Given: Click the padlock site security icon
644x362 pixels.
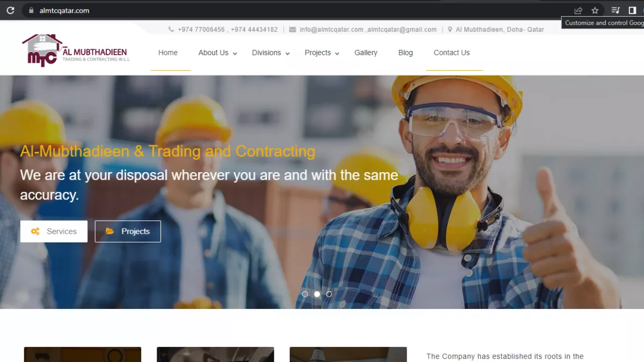Looking at the screenshot, I should point(31,10).
